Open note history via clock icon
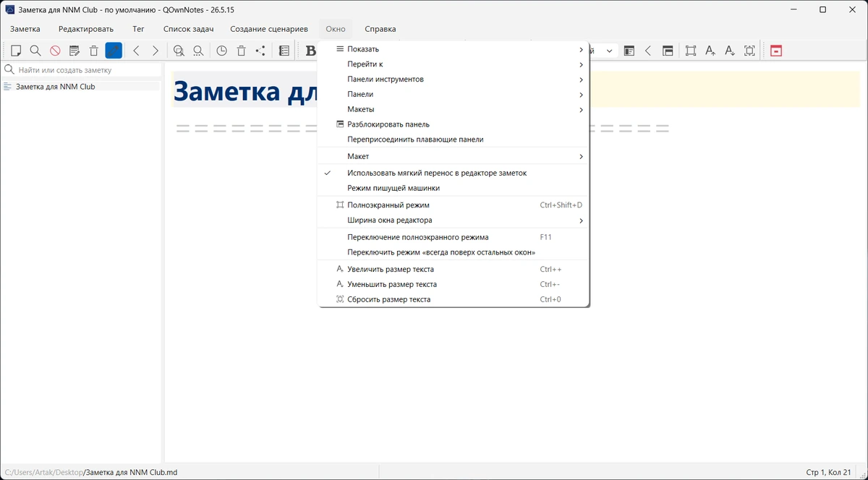Image resolution: width=868 pixels, height=480 pixels. 221,51
